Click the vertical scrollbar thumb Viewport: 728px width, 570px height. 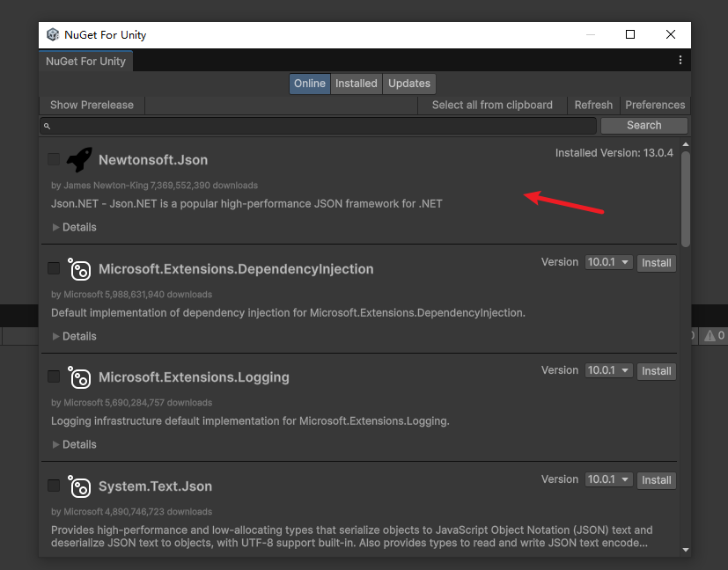685,200
